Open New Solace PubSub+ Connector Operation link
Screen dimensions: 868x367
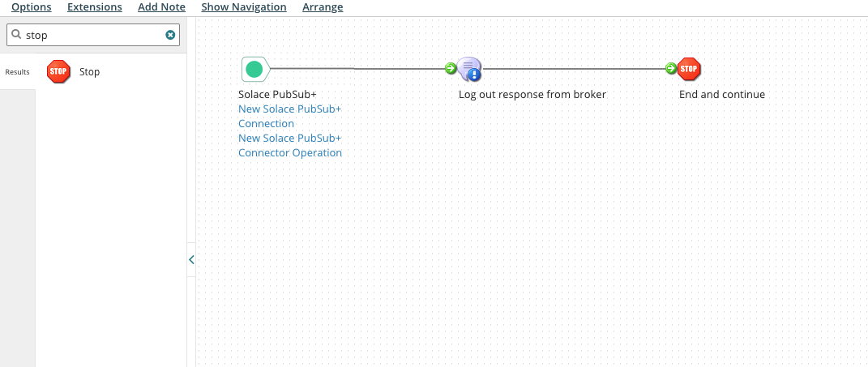289,145
